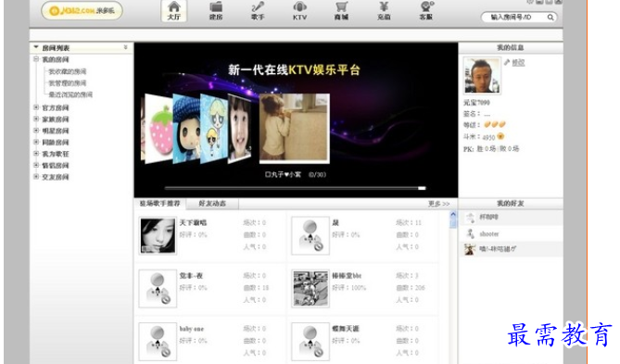Expand the 情侣房间 tree node

click(x=36, y=165)
